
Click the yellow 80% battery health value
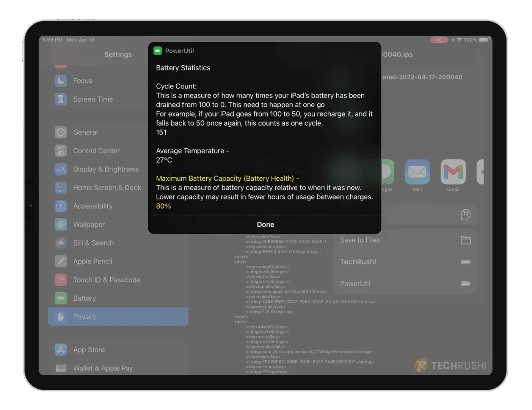point(163,206)
